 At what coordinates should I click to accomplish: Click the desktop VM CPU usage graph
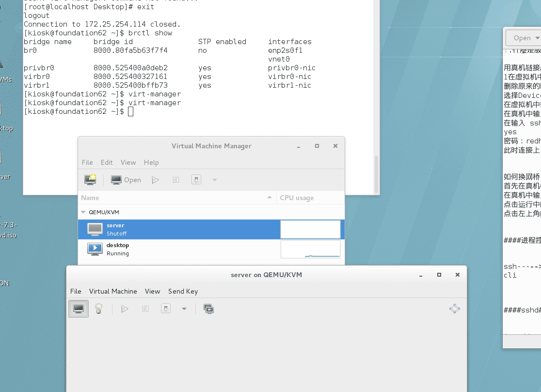point(310,249)
